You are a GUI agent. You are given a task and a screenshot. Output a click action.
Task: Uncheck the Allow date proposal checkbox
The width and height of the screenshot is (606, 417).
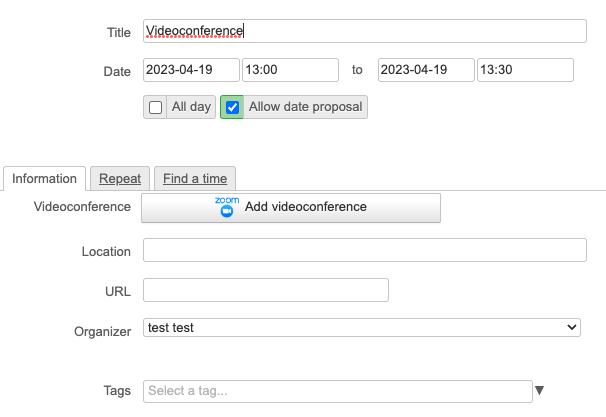click(233, 108)
